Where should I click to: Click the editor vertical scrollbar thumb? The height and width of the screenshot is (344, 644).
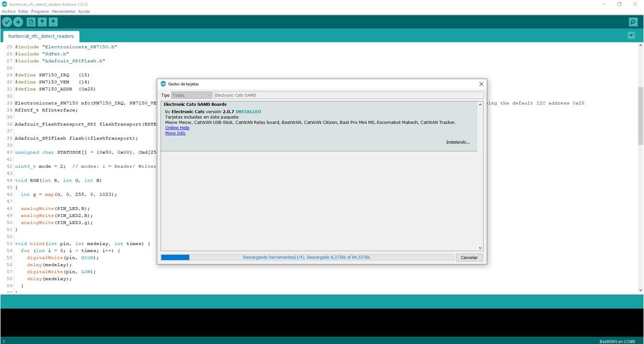(641, 115)
